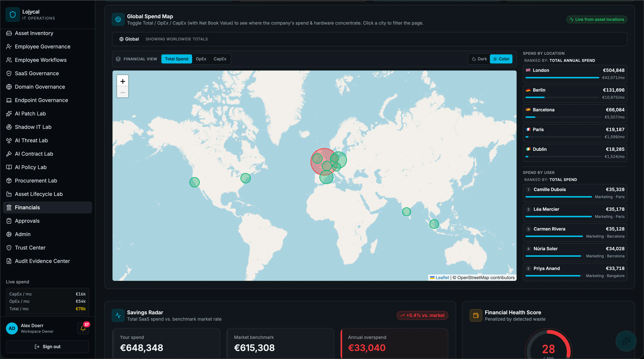Click the Your spend €648,348 card
This screenshot has height=359, width=644.
click(x=166, y=344)
